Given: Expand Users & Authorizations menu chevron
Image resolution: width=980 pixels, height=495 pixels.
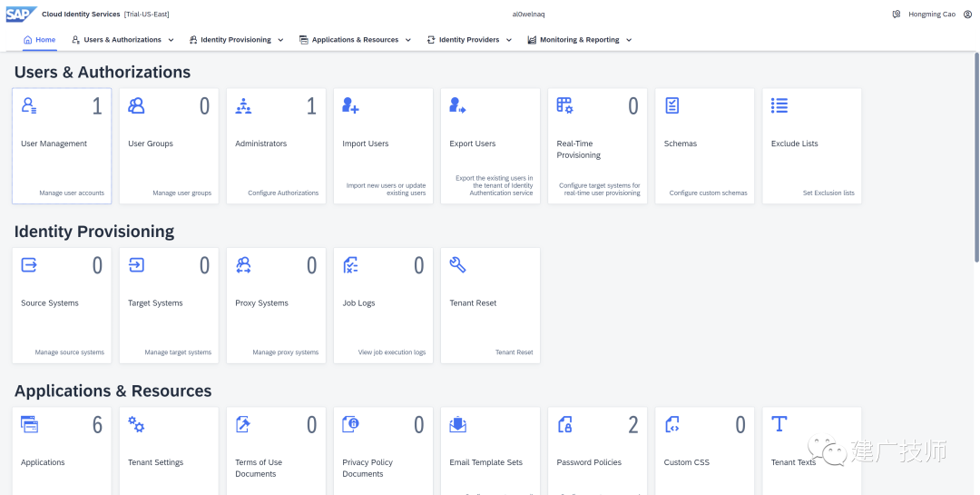Looking at the screenshot, I should 171,40.
